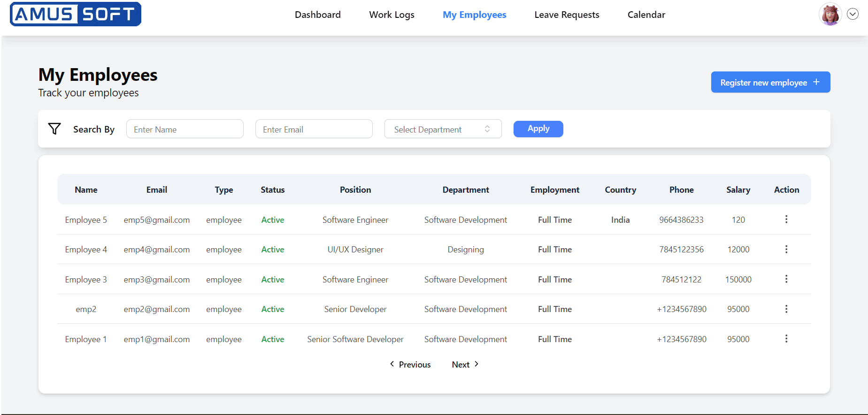Focus the Enter Email search field
868x415 pixels.
pyautogui.click(x=314, y=129)
